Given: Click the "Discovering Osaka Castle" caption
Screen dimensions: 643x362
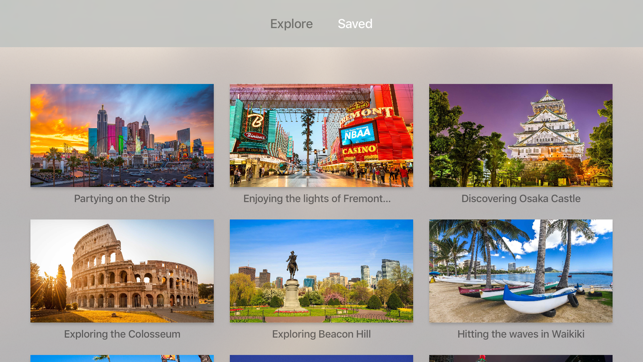Looking at the screenshot, I should pos(521,199).
